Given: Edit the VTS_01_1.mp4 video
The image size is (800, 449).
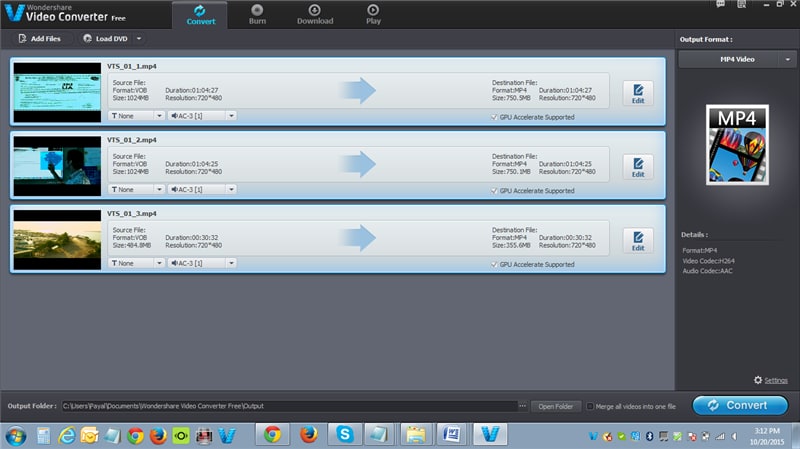Looking at the screenshot, I should click(x=638, y=93).
